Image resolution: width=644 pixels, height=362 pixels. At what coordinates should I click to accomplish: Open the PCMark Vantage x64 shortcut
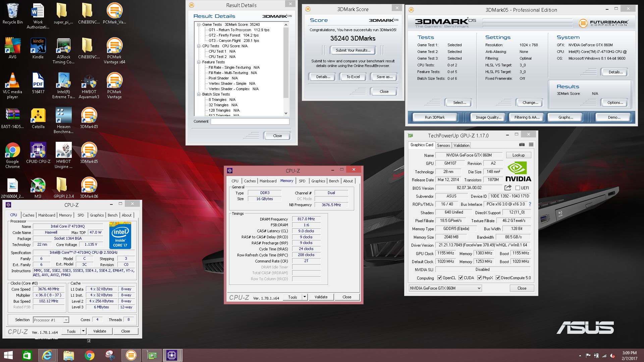(x=114, y=51)
